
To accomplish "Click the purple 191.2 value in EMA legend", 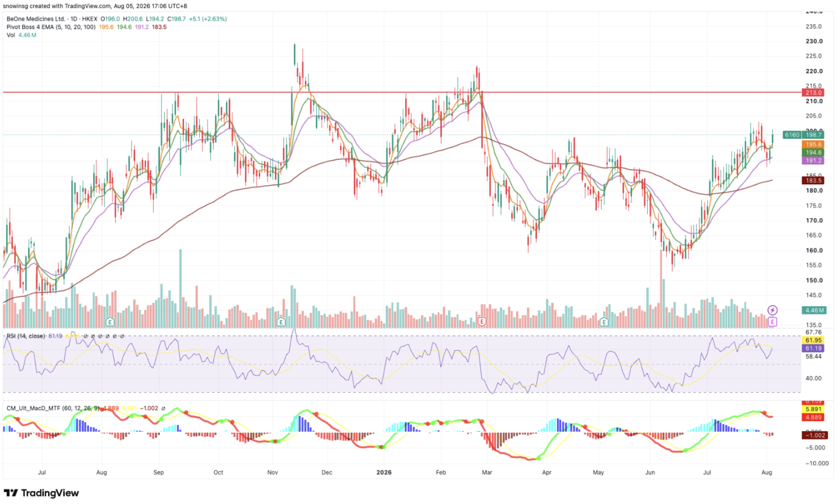I will tap(142, 27).
